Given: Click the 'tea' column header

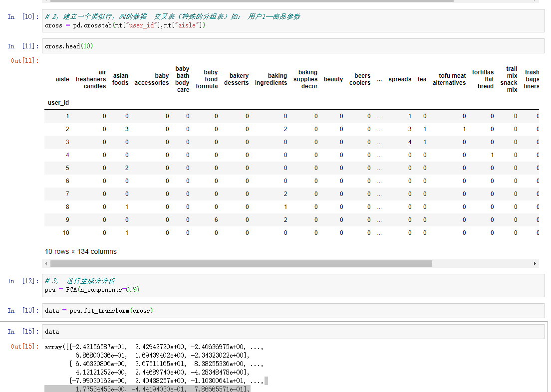Looking at the screenshot, I should point(422,79).
